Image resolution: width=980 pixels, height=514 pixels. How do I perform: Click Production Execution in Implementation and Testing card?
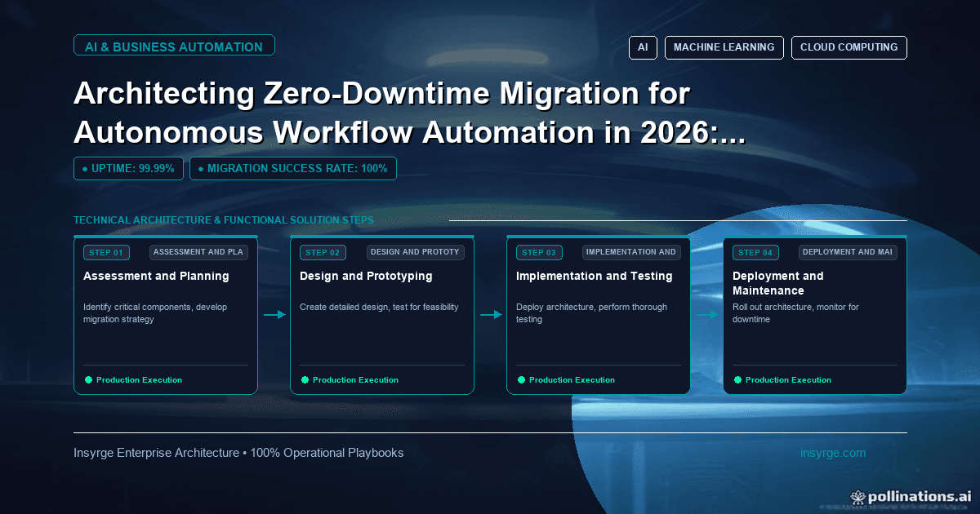tap(572, 380)
